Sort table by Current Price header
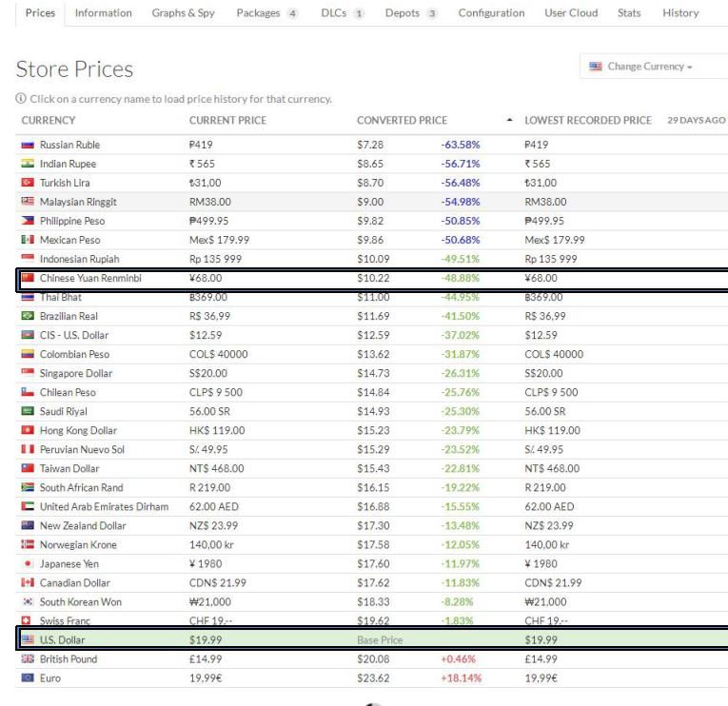The height and width of the screenshot is (706, 728). tap(227, 121)
